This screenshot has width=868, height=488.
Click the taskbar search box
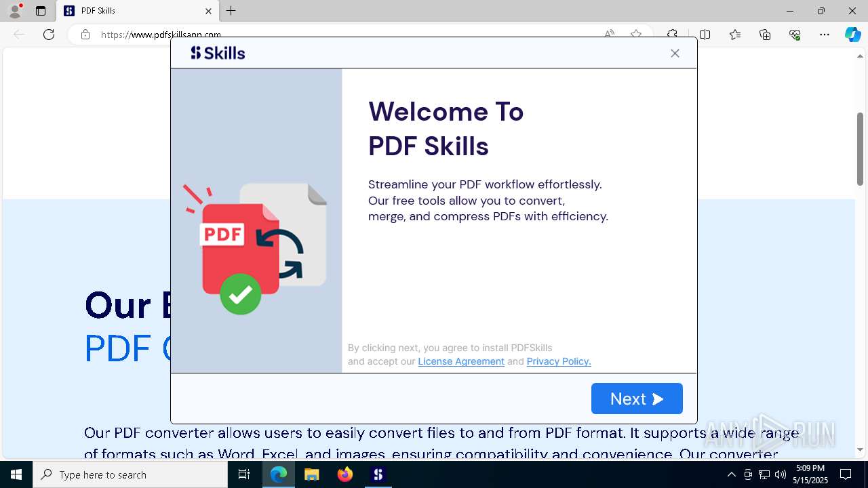coord(130,474)
